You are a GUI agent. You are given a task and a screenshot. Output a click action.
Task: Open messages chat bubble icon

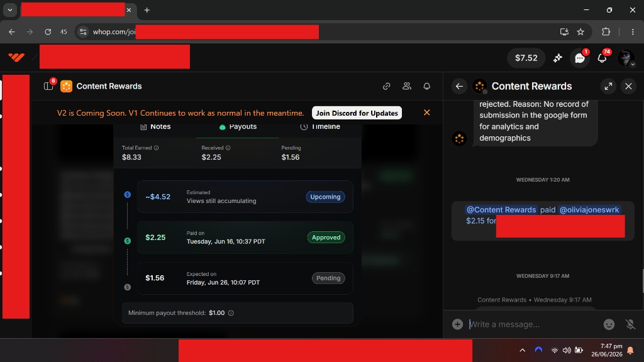click(x=579, y=58)
